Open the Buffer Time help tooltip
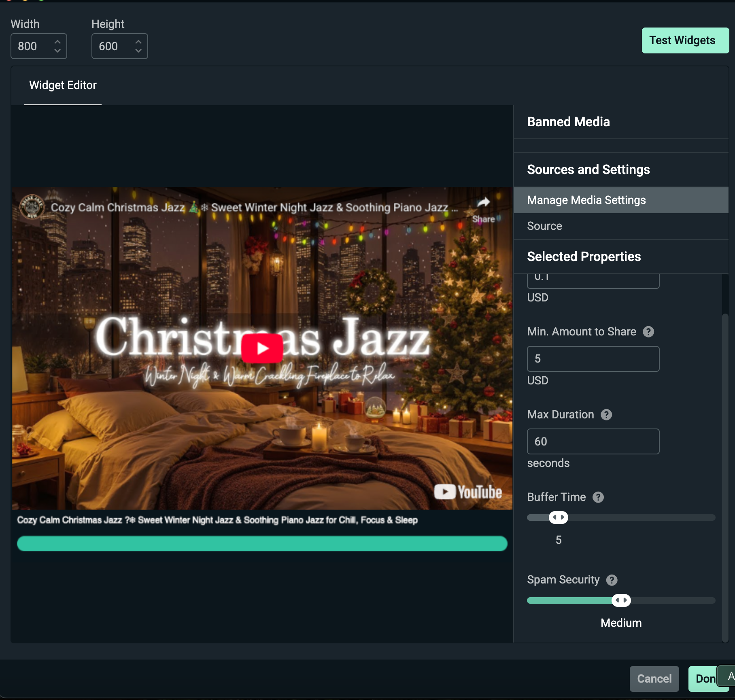Viewport: 735px width, 700px height. (598, 497)
